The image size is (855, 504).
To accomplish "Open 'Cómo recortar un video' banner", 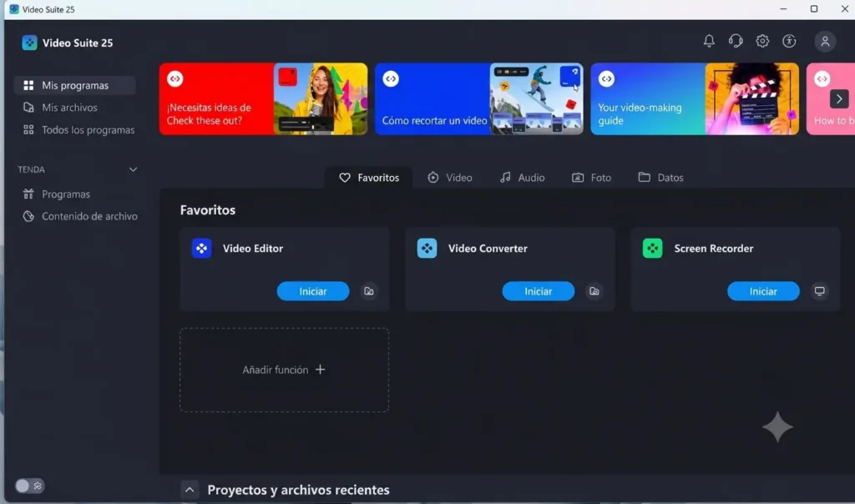I will (x=478, y=98).
